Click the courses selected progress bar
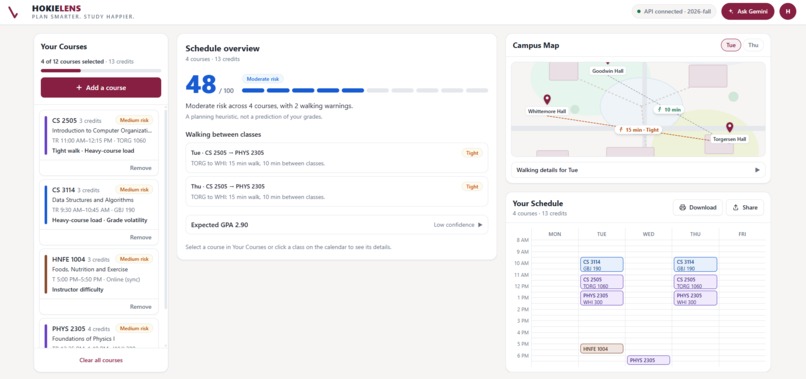This screenshot has height=379, width=806. pyautogui.click(x=101, y=70)
